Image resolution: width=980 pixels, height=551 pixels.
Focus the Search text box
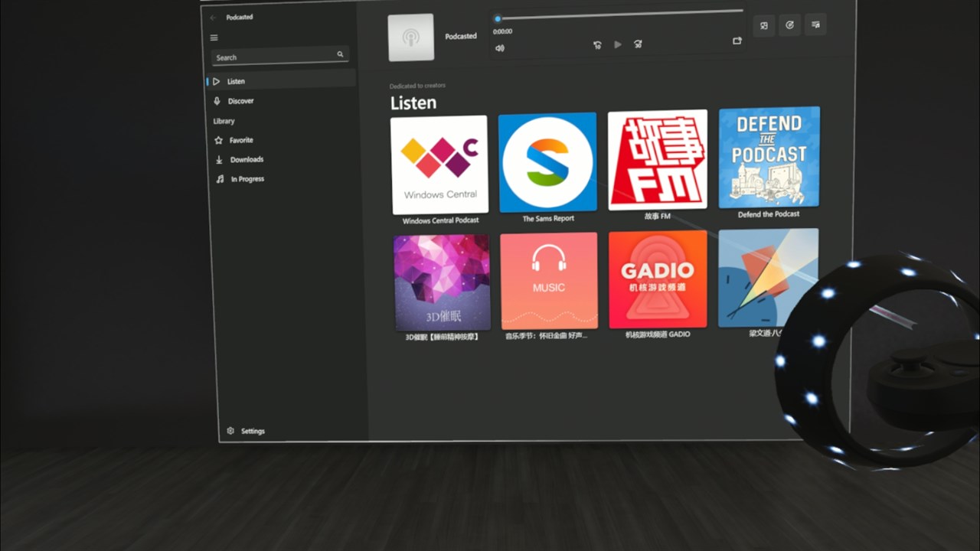[280, 56]
